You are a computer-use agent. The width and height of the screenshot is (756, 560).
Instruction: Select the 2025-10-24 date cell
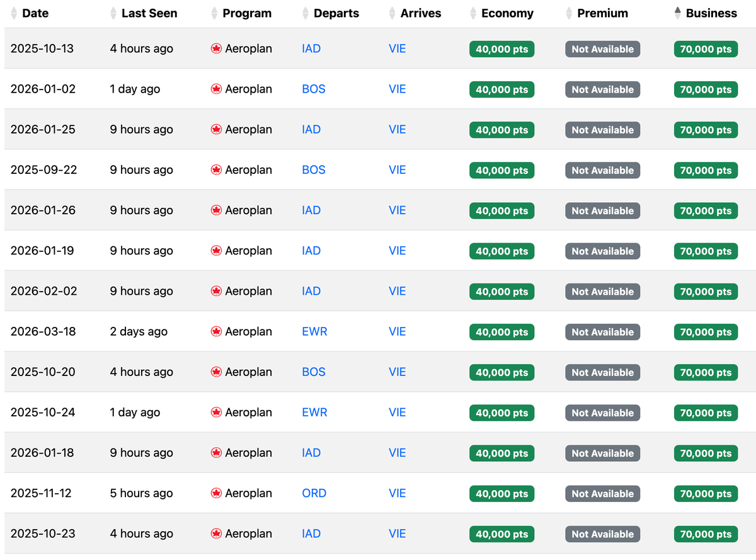(x=43, y=412)
